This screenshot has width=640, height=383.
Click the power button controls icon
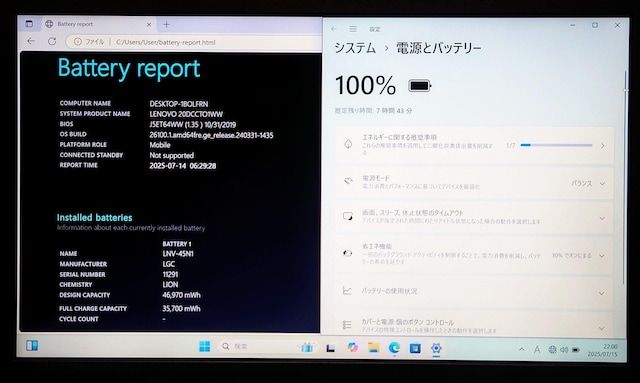pos(347,325)
